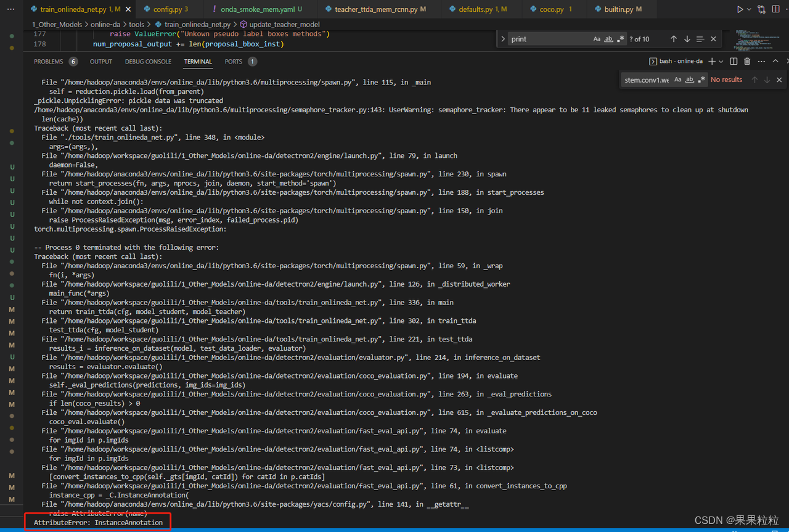Image resolution: width=789 pixels, height=532 pixels.
Task: Click the problems count badge '6'
Action: pyautogui.click(x=73, y=62)
